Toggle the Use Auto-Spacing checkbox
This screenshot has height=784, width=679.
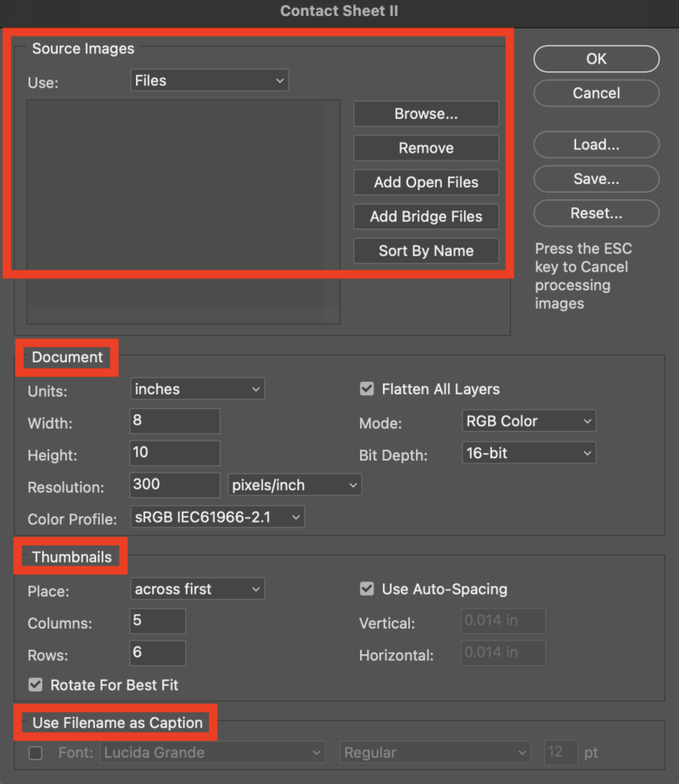pos(367,589)
